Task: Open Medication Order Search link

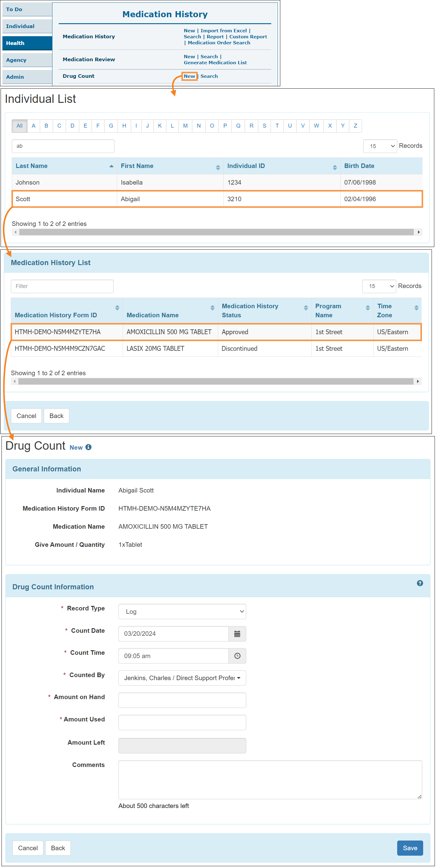Action: 219,43
